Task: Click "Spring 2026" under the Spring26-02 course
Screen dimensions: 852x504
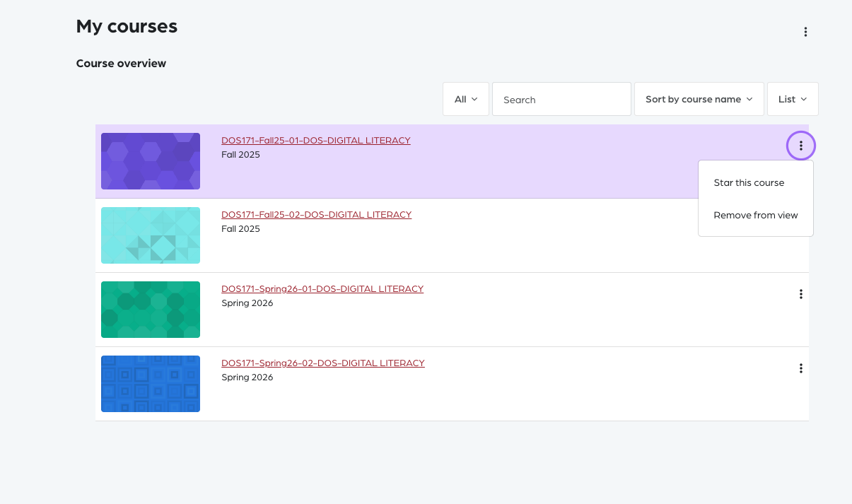Action: [x=247, y=377]
